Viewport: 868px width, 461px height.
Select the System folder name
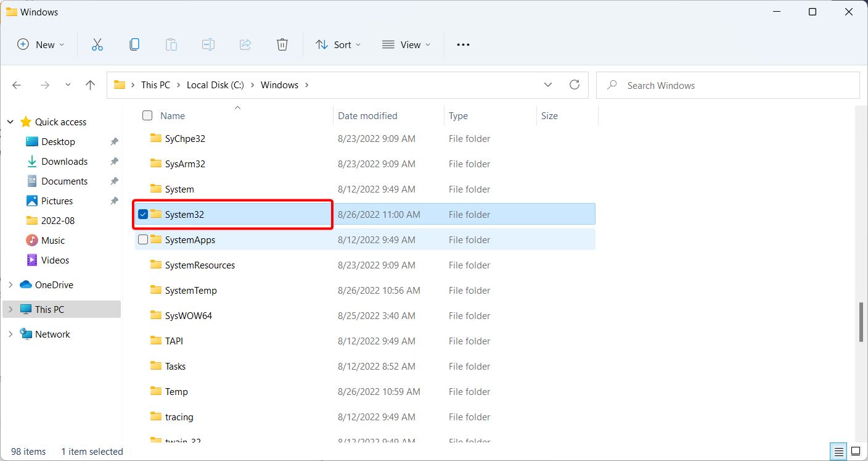179,189
